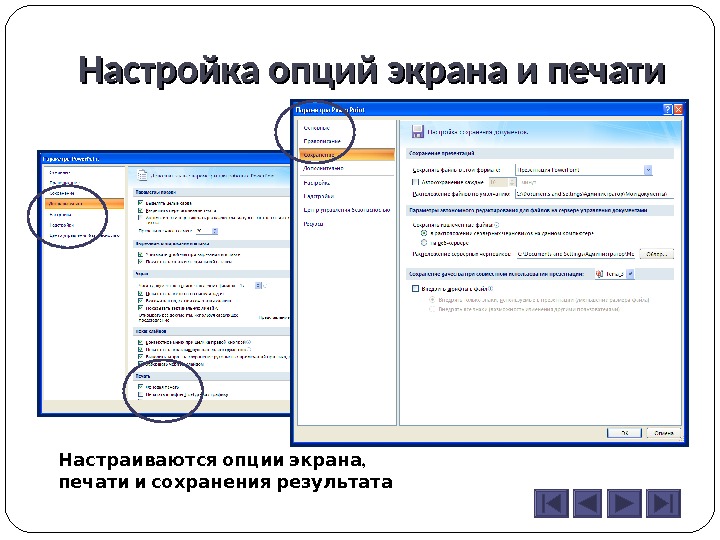Open Центр управления безопасностью in front dialog
The image size is (720, 540).
[347, 210]
